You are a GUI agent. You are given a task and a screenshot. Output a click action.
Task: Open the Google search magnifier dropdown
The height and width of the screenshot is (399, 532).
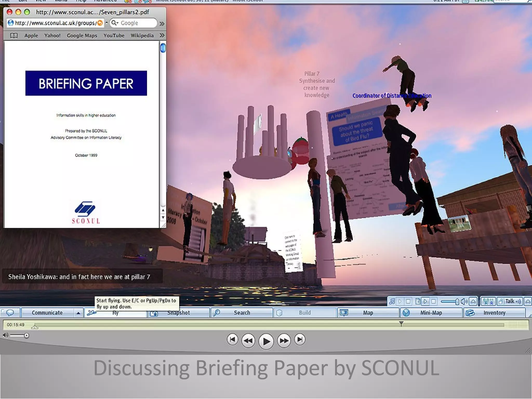pos(115,23)
